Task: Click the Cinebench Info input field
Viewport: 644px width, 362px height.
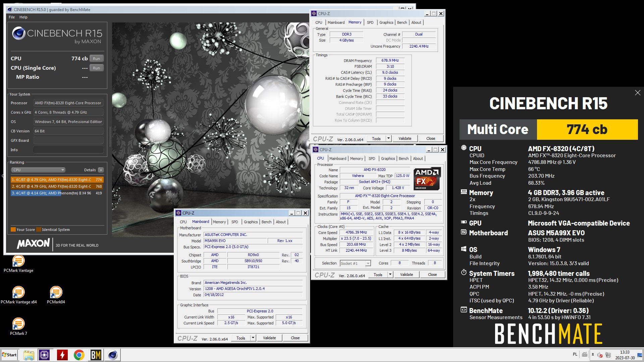Action: tap(68, 150)
